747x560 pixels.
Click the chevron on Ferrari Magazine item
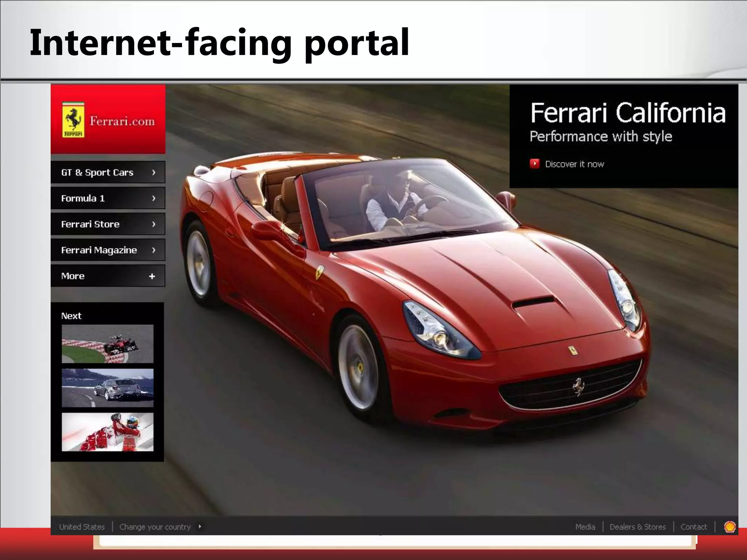point(154,250)
